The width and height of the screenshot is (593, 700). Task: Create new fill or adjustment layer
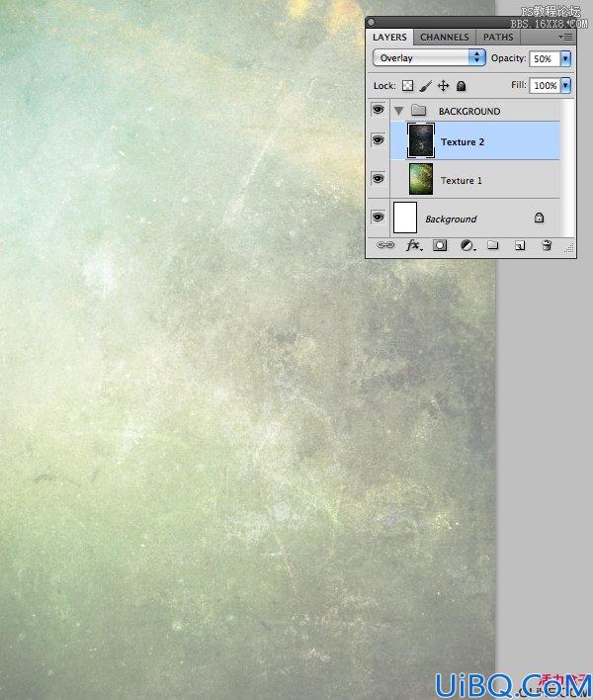[467, 245]
